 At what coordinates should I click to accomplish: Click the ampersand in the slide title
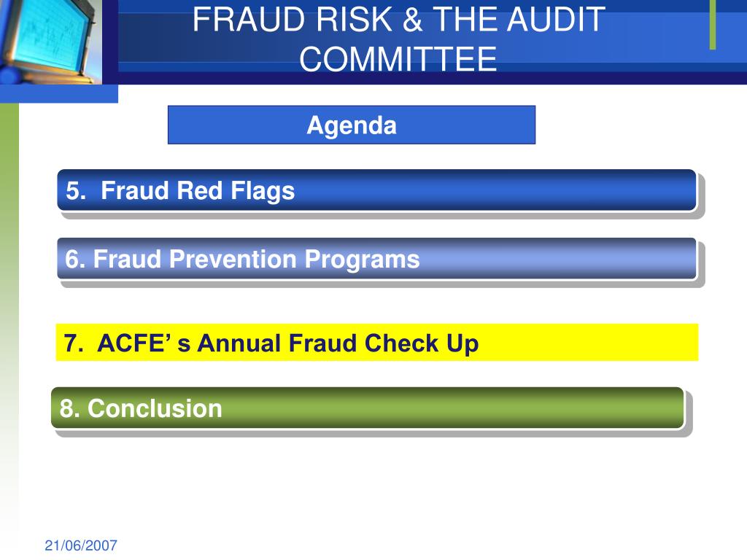pos(413,20)
